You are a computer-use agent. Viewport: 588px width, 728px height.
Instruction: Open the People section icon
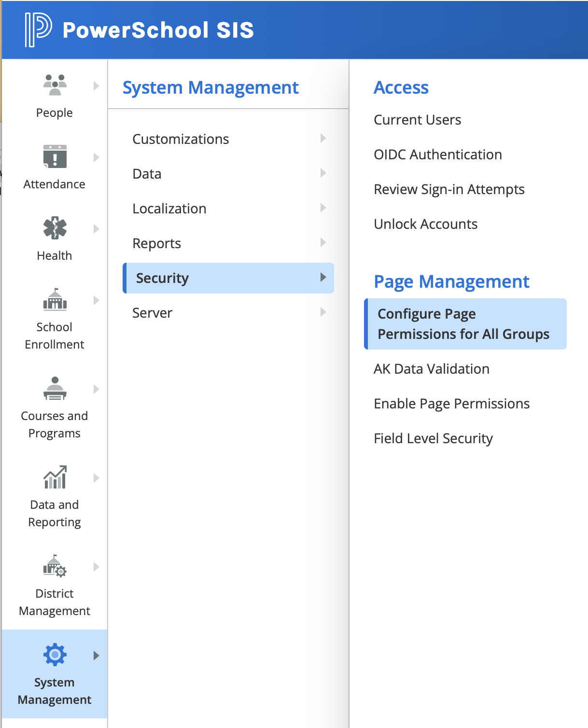coord(55,84)
